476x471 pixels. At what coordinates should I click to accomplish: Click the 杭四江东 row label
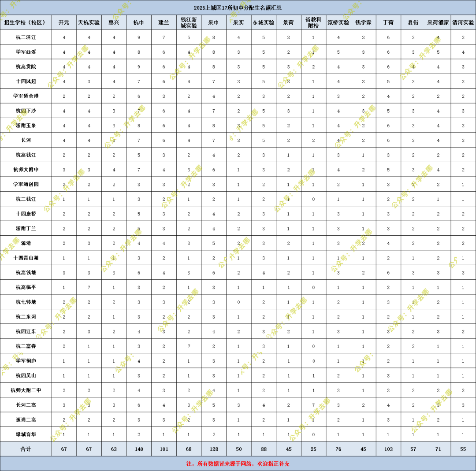pos(26,331)
